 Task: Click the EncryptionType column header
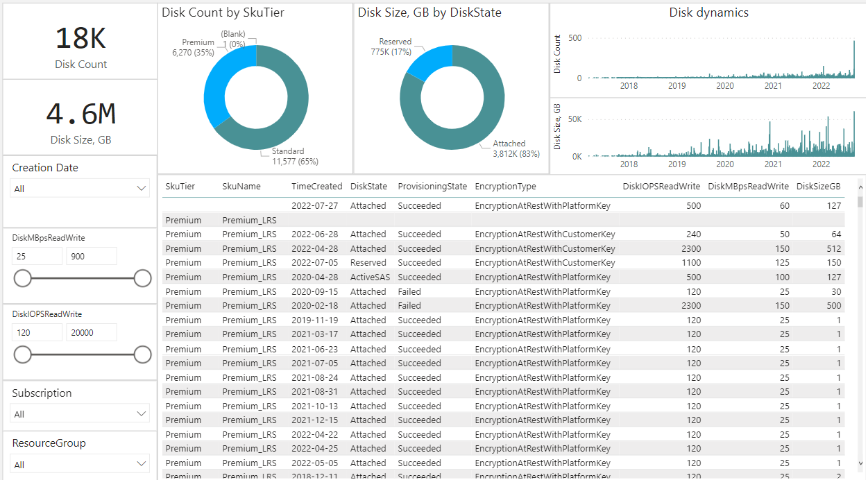pos(505,186)
